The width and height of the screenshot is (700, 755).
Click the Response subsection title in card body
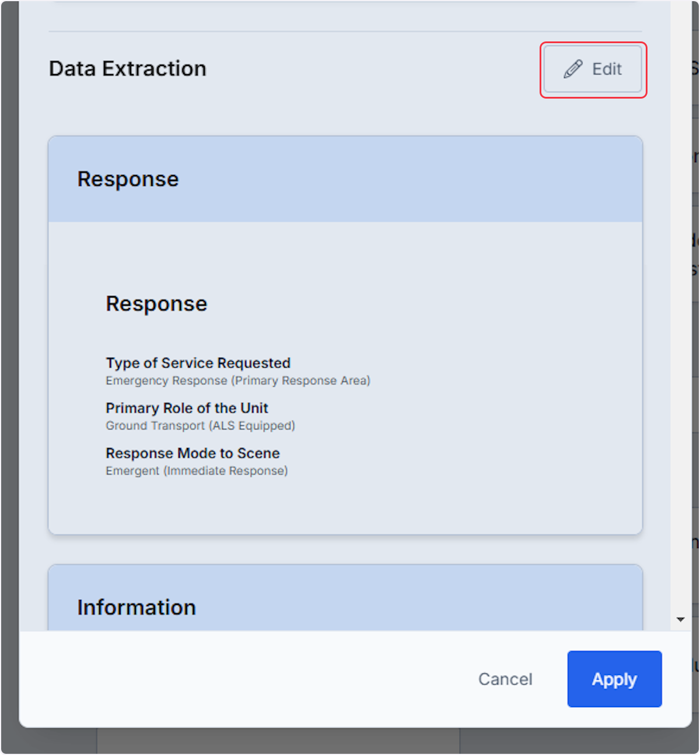point(156,304)
